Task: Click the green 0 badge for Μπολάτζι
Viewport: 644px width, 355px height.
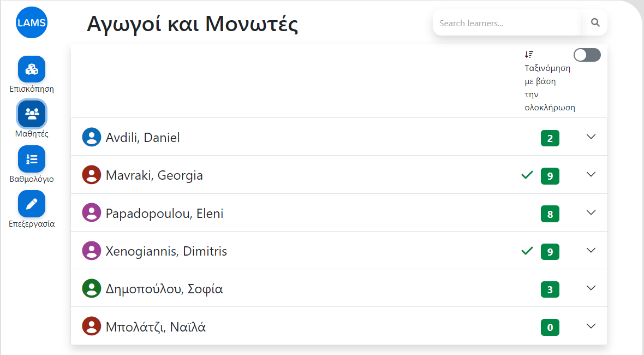Action: [x=550, y=328]
